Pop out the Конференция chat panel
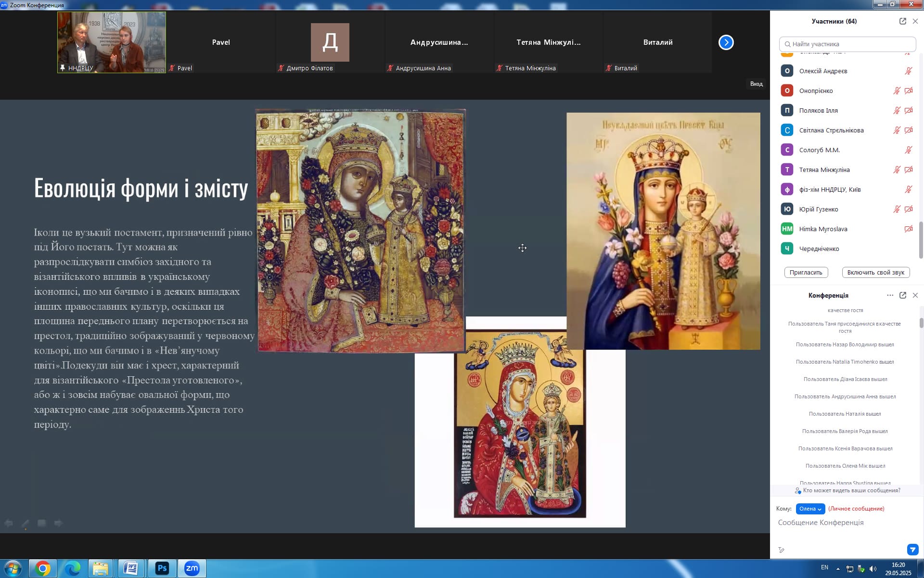Viewport: 924px width, 578px height. (902, 295)
